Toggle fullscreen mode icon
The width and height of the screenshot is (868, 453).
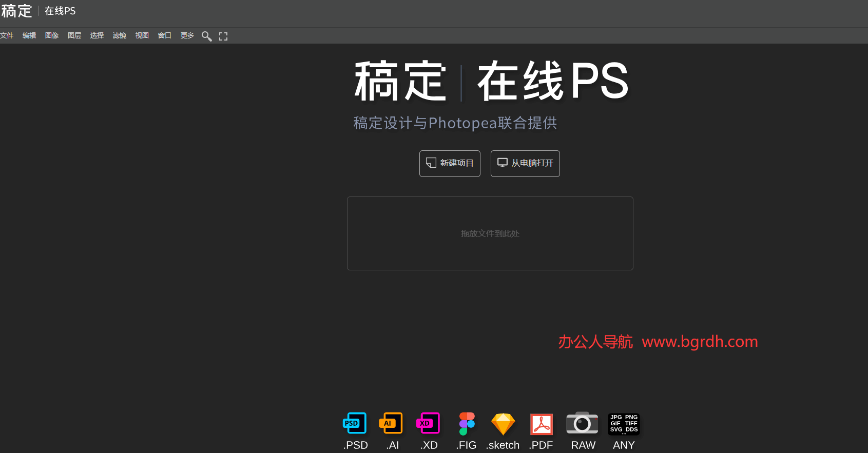pyautogui.click(x=223, y=36)
